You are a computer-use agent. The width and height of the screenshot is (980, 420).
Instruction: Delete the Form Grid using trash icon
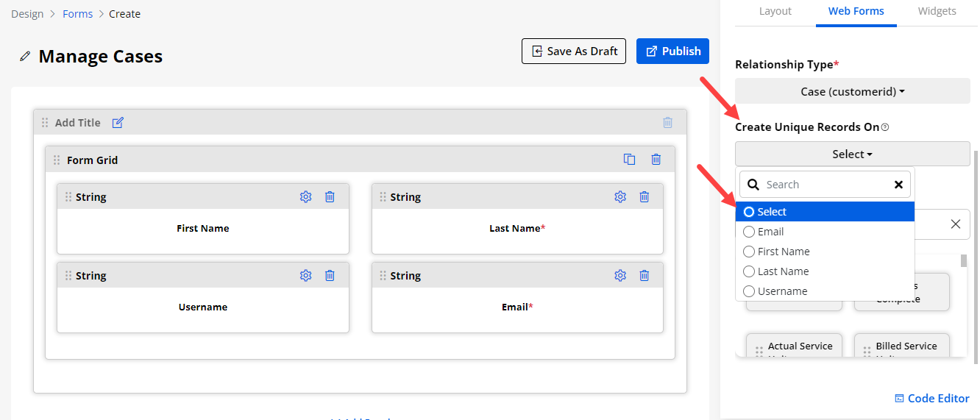[x=656, y=160]
